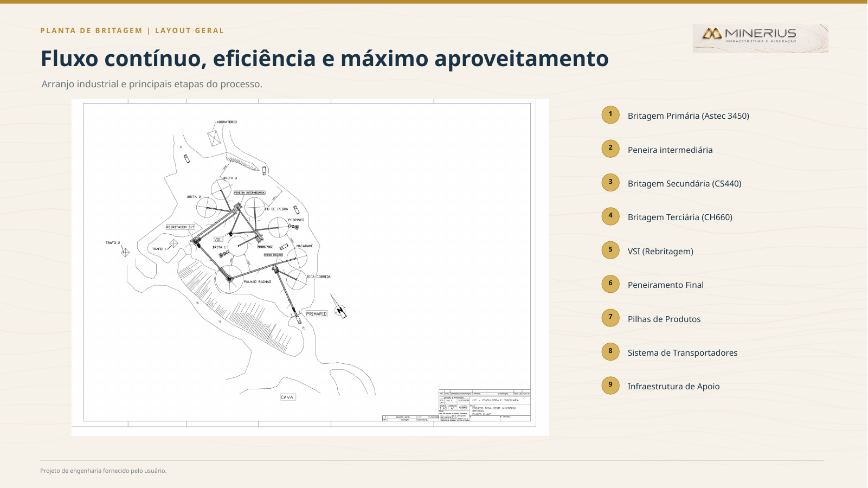This screenshot has width=868, height=488.
Task: Click the Minerius logo
Action: click(760, 38)
